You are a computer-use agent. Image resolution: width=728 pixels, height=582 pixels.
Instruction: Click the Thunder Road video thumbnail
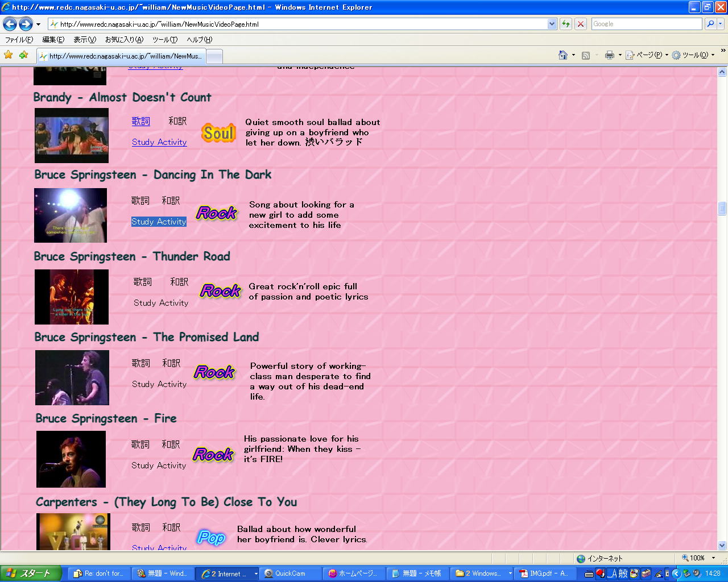pos(71,297)
